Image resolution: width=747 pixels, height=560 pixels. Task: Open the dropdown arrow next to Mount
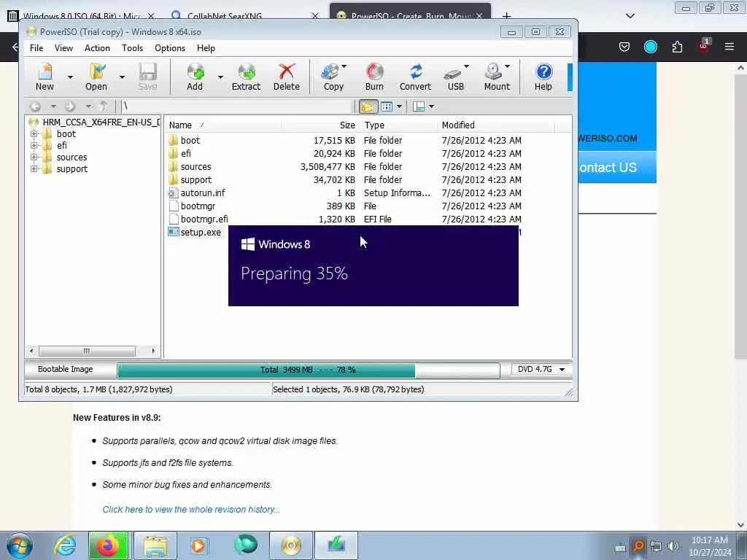click(x=508, y=66)
